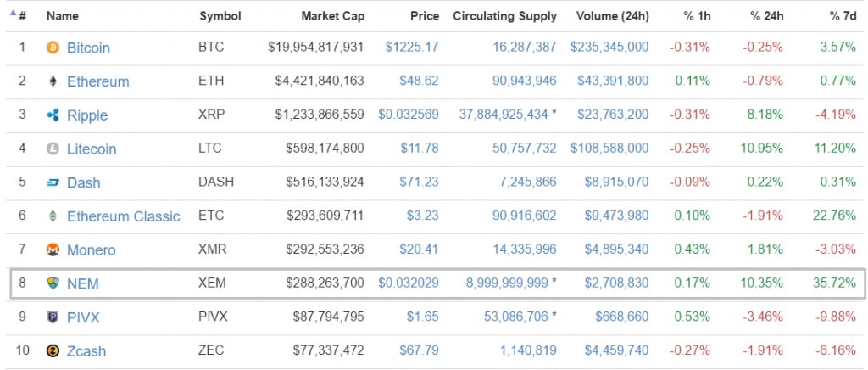Click the Litecoin logo icon

point(53,149)
